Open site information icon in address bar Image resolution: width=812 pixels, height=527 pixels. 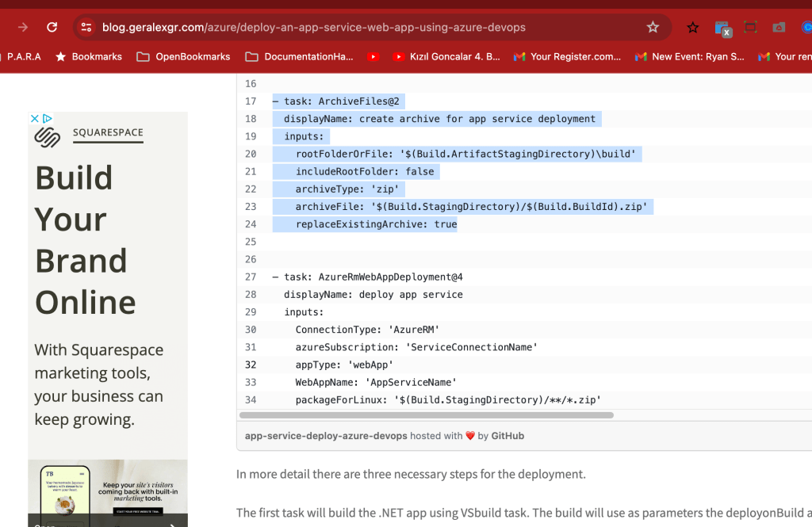tap(86, 27)
